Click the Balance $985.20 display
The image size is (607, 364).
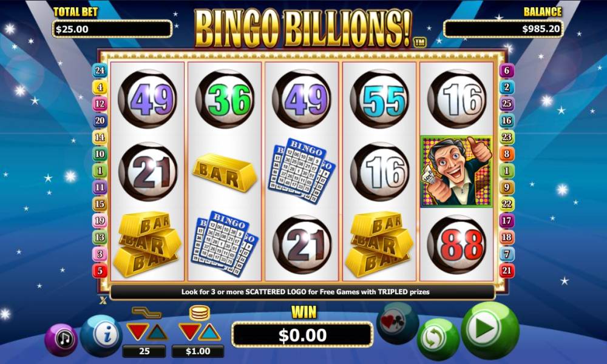click(x=503, y=29)
